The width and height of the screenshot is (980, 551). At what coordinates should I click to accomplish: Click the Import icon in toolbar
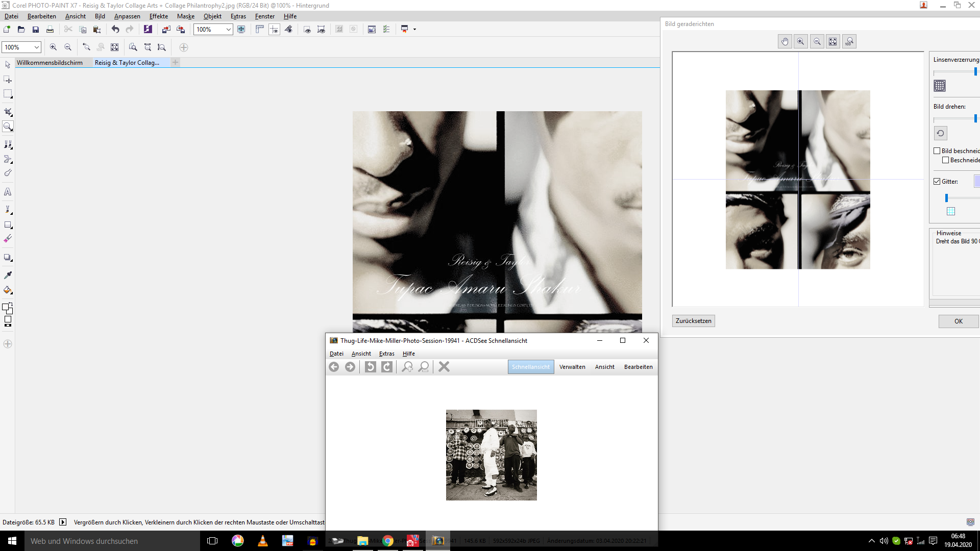click(166, 30)
